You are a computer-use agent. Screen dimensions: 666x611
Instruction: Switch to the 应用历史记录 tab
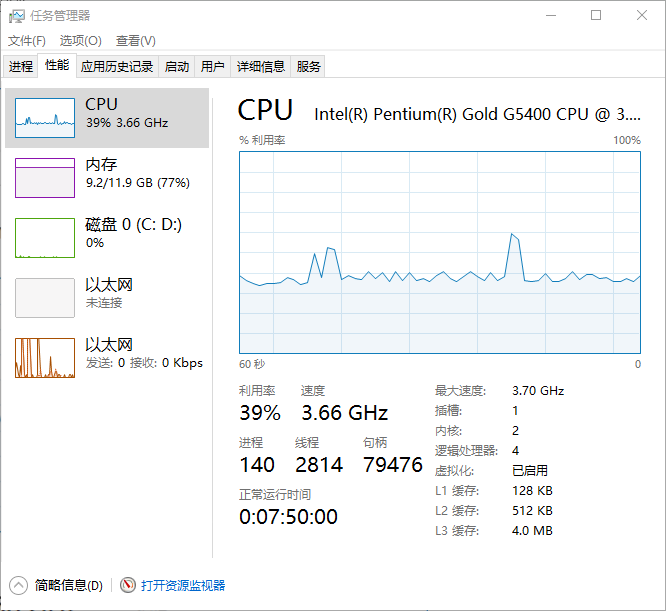click(117, 66)
